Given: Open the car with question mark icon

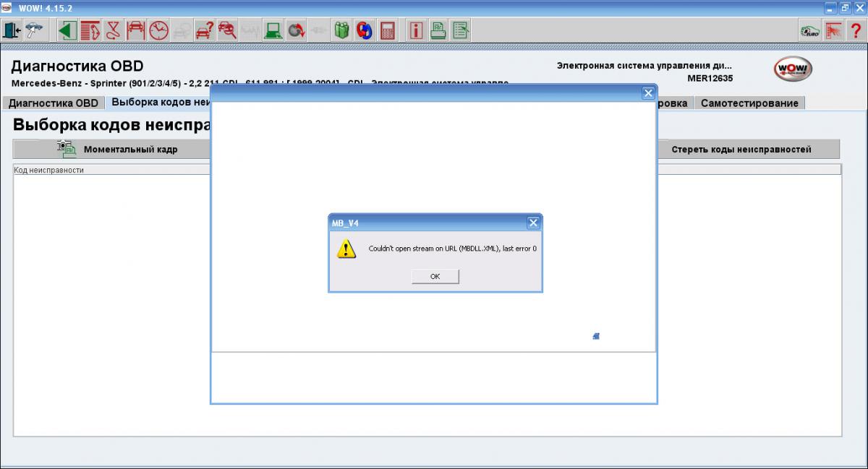Looking at the screenshot, I should 204,30.
